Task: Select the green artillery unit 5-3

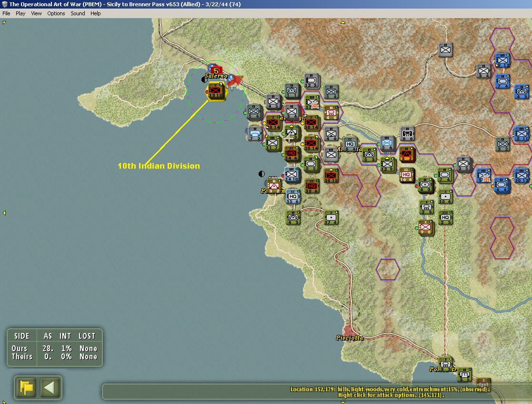Action: point(369,154)
